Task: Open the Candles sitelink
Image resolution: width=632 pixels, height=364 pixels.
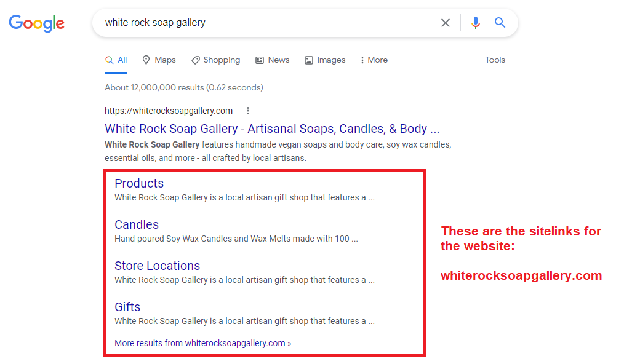Action: pyautogui.click(x=137, y=224)
